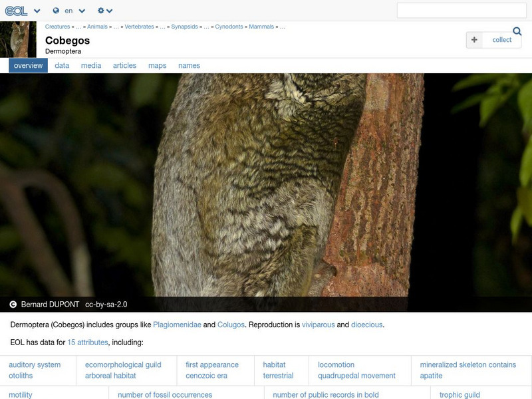Click the search input field
Viewport: 532px width, 399px height.
[462, 11]
